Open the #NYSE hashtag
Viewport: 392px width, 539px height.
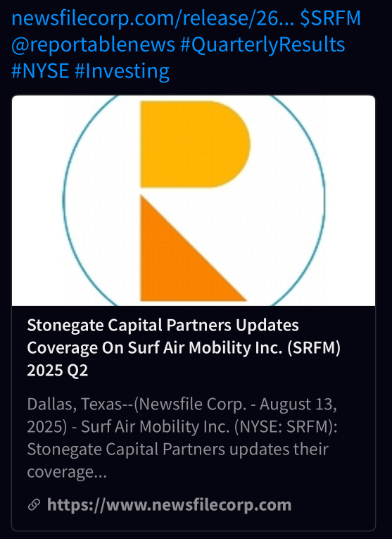40,71
